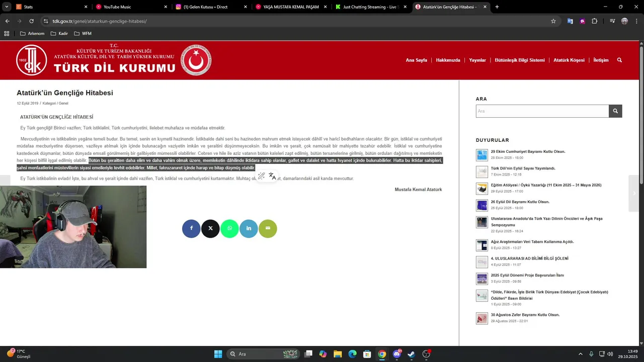The height and width of the screenshot is (362, 644).
Task: Click the browser address bar URL
Action: click(100, 21)
